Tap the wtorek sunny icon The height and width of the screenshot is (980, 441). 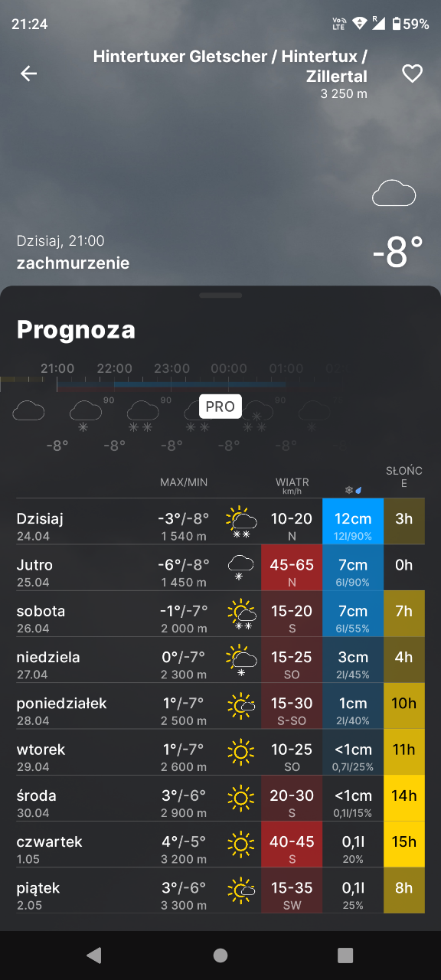(x=240, y=752)
